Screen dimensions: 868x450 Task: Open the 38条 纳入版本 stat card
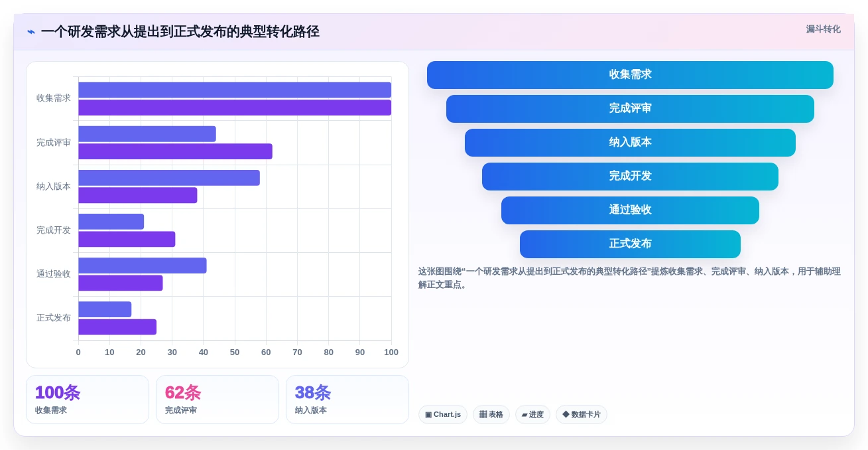(347, 400)
